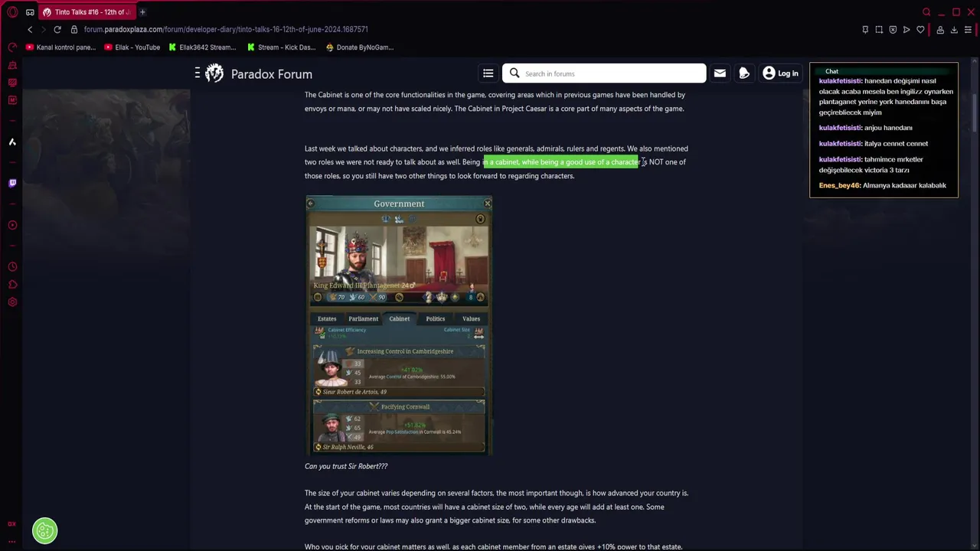This screenshot has height=551, width=980.
Task: Click the 'Can you trust Sir Robert???' caption
Action: pos(346,466)
